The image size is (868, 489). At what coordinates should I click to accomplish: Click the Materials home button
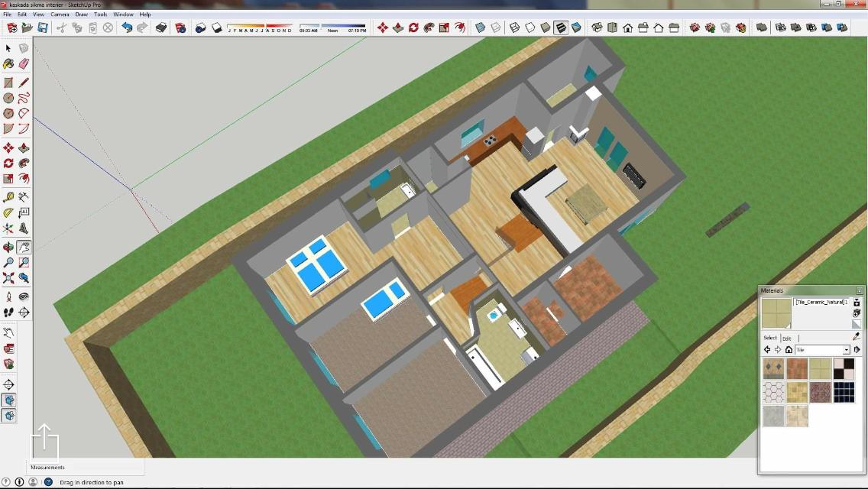[789, 350]
